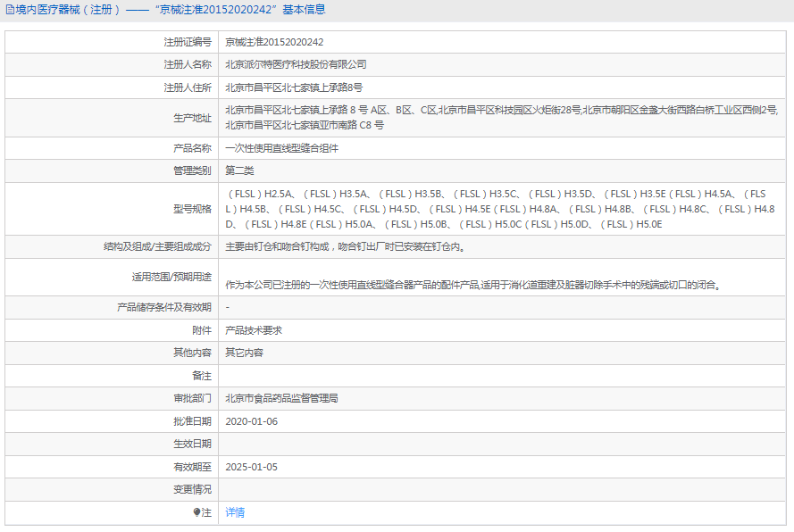Select the "附件" label
The width and height of the screenshot is (794, 532).
(202, 330)
